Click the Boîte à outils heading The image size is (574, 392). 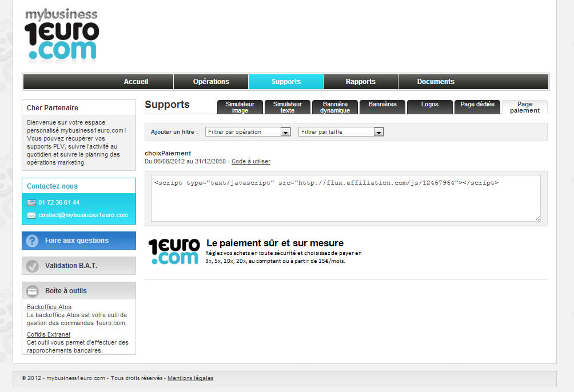(x=66, y=291)
